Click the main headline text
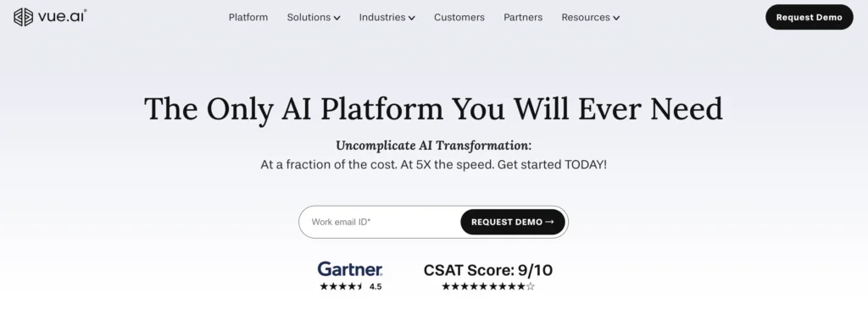Screen dimensions: 868x331 (433, 109)
